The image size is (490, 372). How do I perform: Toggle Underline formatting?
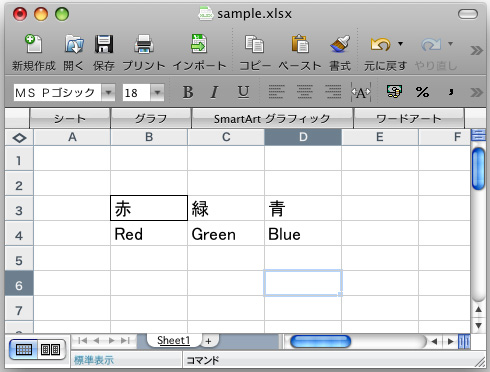(x=243, y=92)
